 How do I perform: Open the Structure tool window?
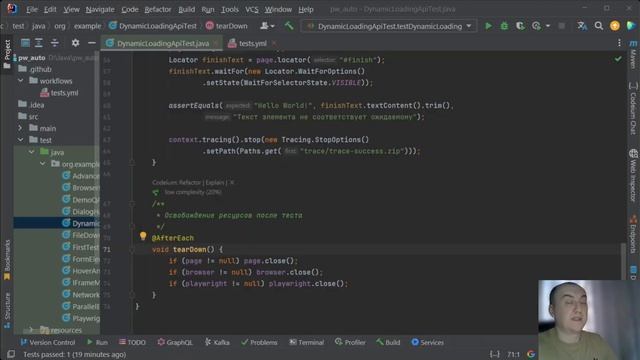[7, 310]
